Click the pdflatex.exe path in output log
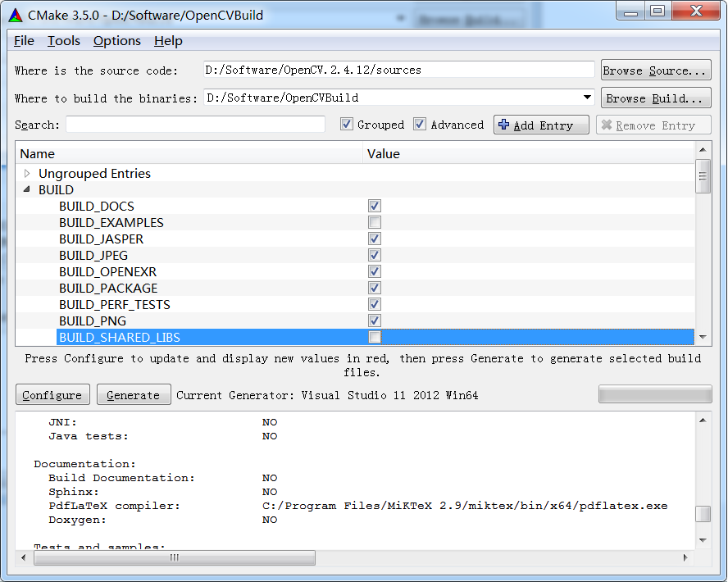728x582 pixels. [x=465, y=506]
